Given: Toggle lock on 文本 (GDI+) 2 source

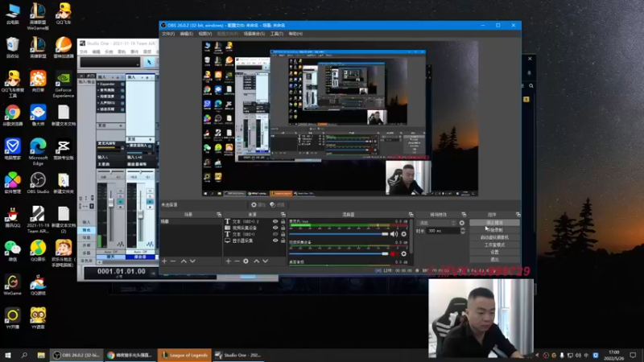Looking at the screenshot, I should tap(283, 222).
